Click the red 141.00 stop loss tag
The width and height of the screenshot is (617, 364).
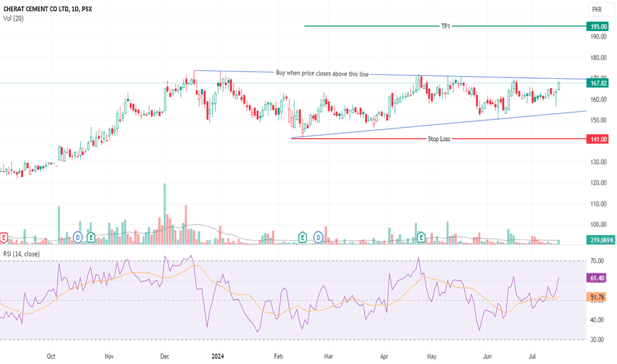click(598, 139)
